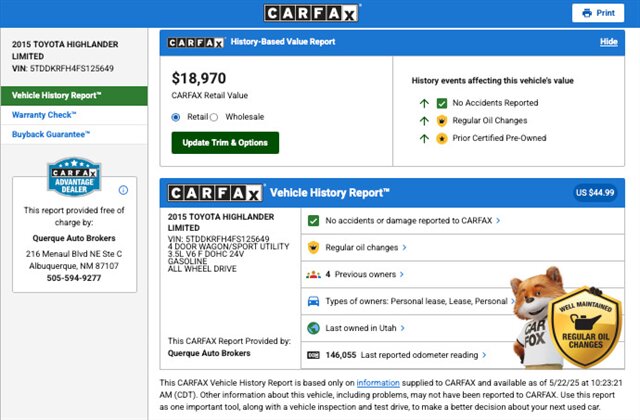Select the Retail radio button

coord(176,118)
